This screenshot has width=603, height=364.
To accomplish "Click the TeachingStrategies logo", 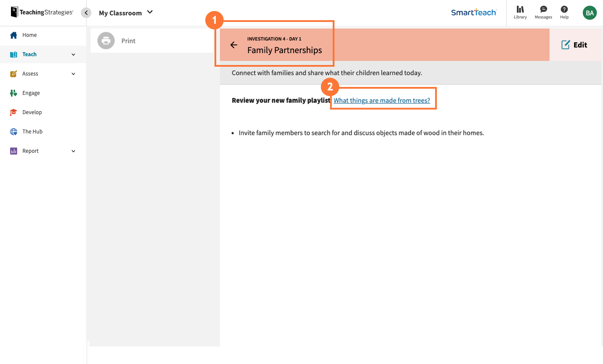I will coord(42,12).
